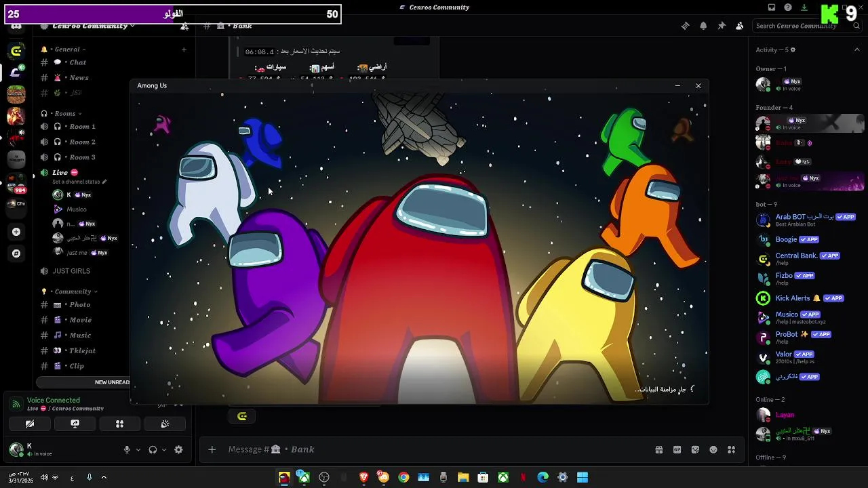868x488 pixels.
Task: Open microphone input options arrow
Action: (138, 449)
